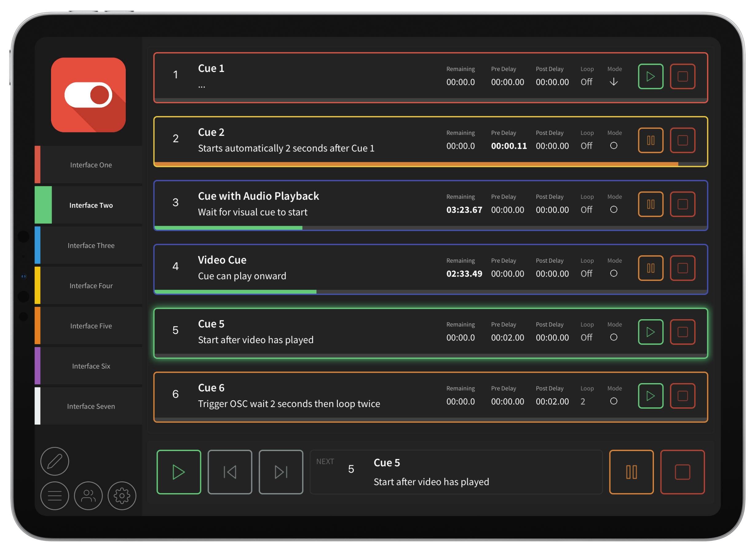Open settings with the gear icon
This screenshot has width=756, height=553.
tap(122, 496)
